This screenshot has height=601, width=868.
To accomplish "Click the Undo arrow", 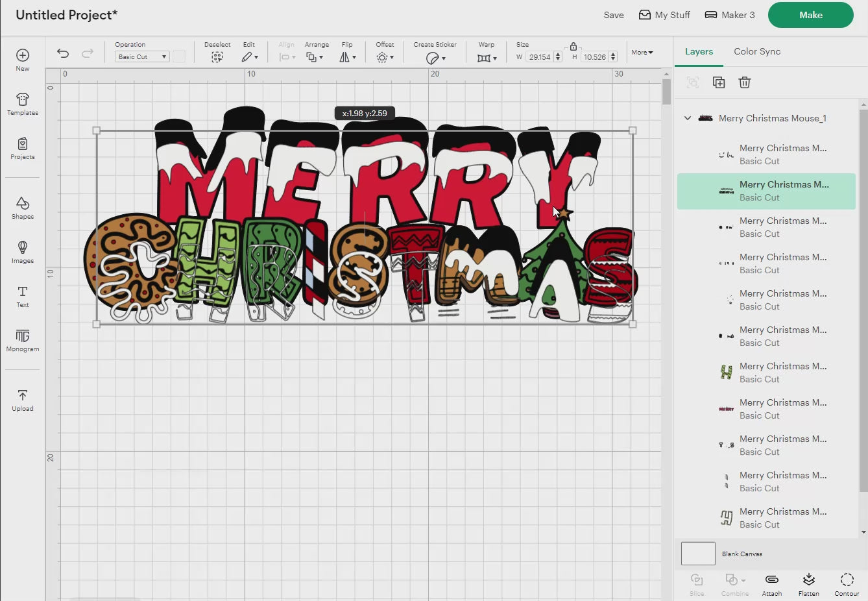I will [63, 53].
